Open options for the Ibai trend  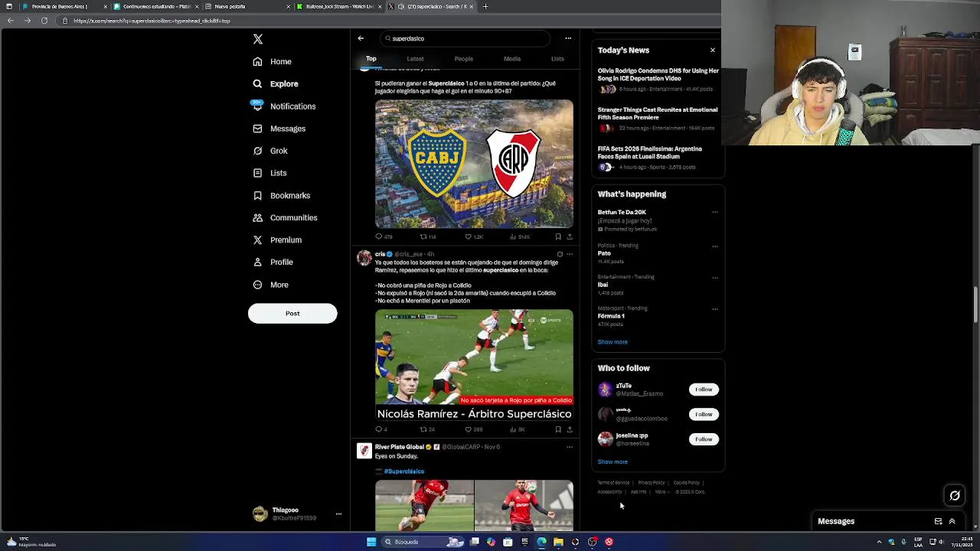tap(715, 277)
